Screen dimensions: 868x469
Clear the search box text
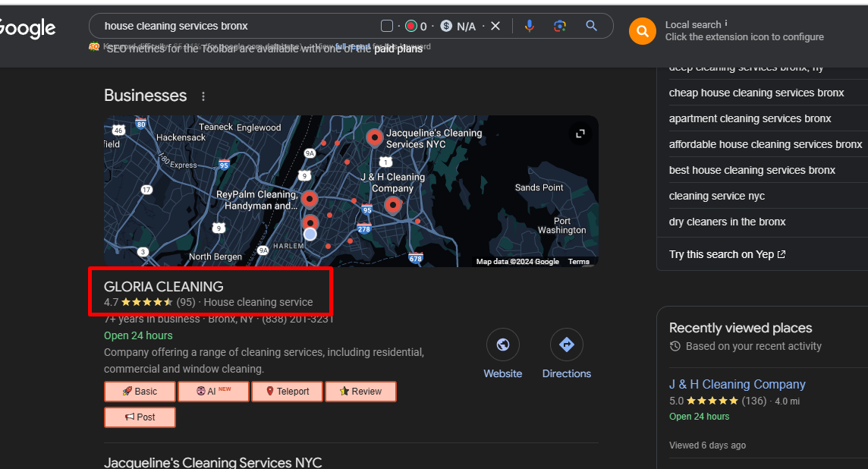coord(495,26)
